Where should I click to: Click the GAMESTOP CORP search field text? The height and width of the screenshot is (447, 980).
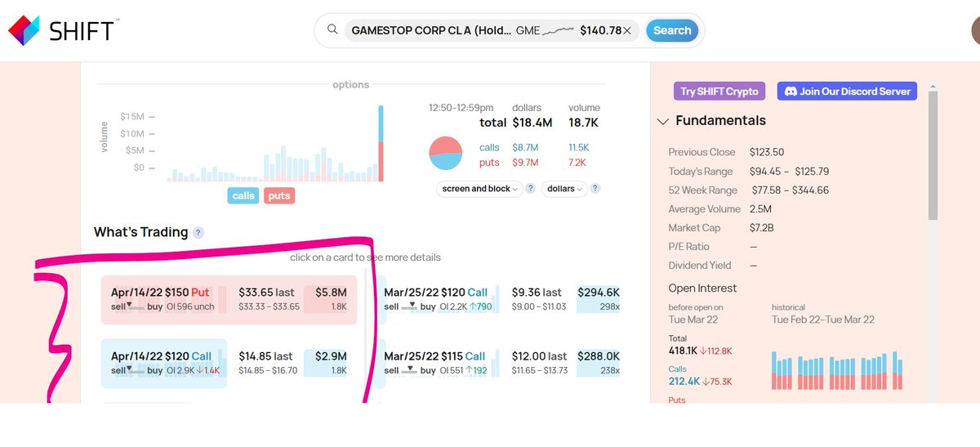(430, 30)
